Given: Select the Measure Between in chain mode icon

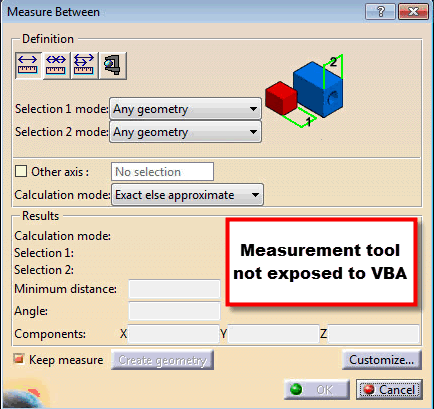Looking at the screenshot, I should click(56, 65).
